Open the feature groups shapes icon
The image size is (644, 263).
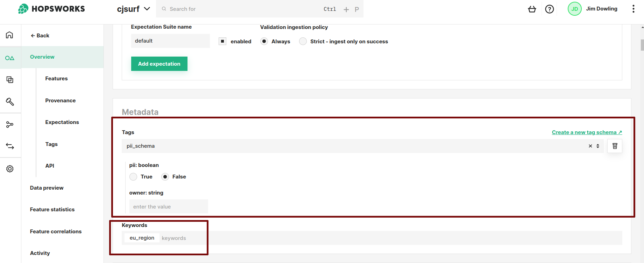(10, 58)
